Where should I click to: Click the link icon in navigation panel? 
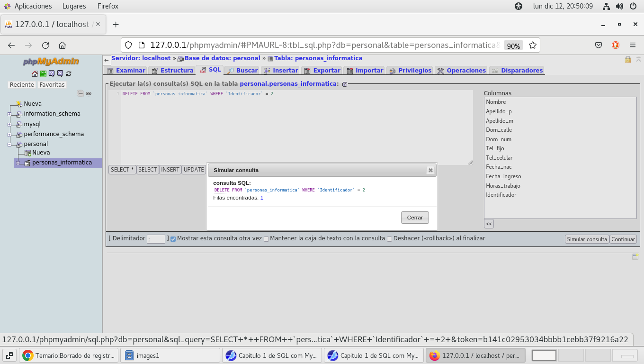tap(89, 94)
